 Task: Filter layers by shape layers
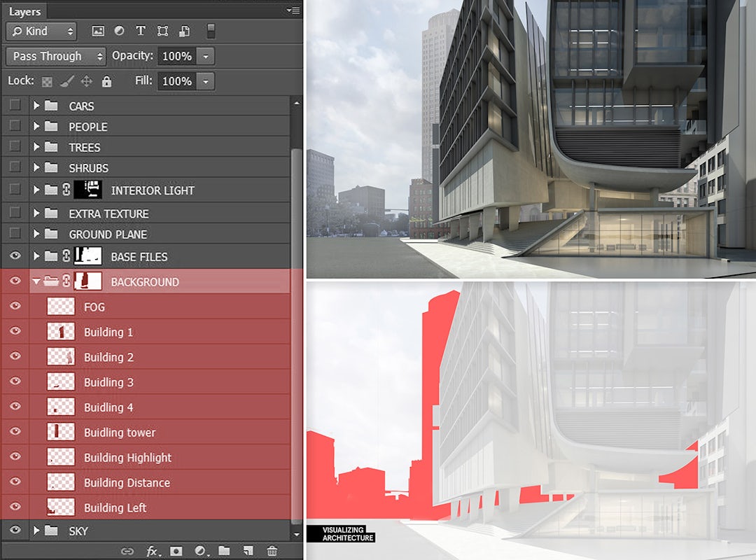point(162,31)
